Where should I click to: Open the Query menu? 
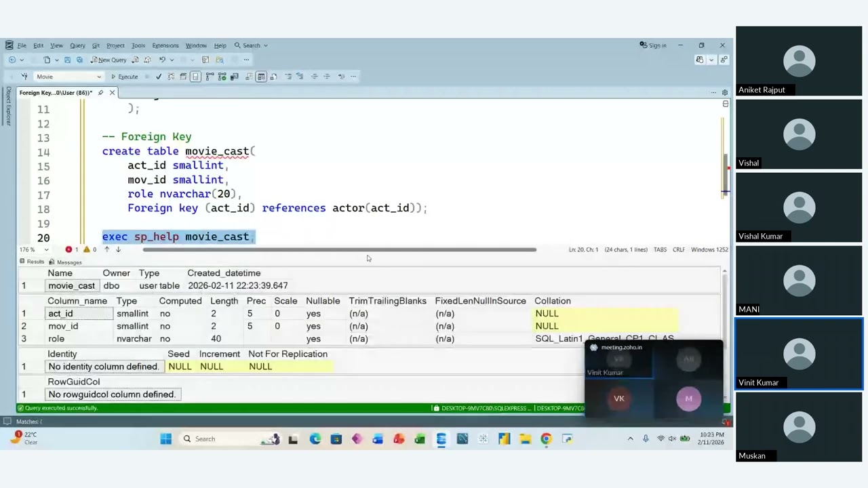(77, 45)
